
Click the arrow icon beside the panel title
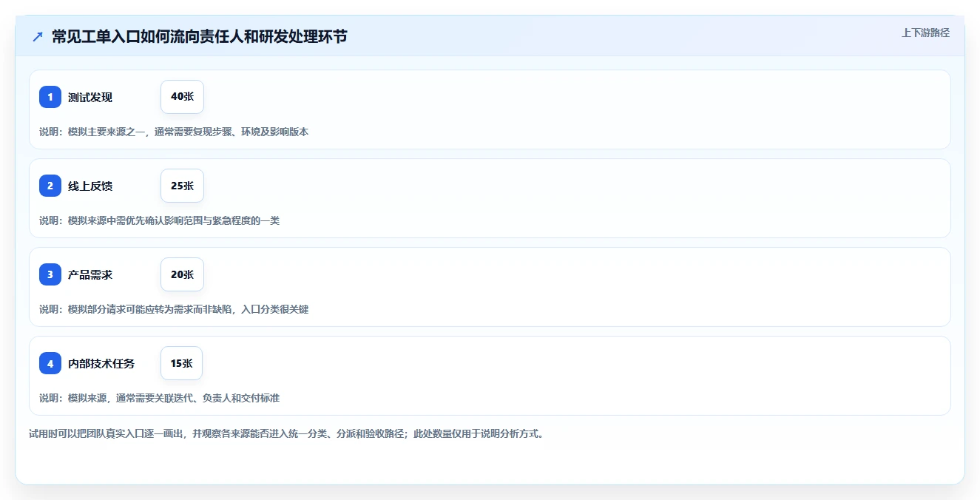coord(38,36)
